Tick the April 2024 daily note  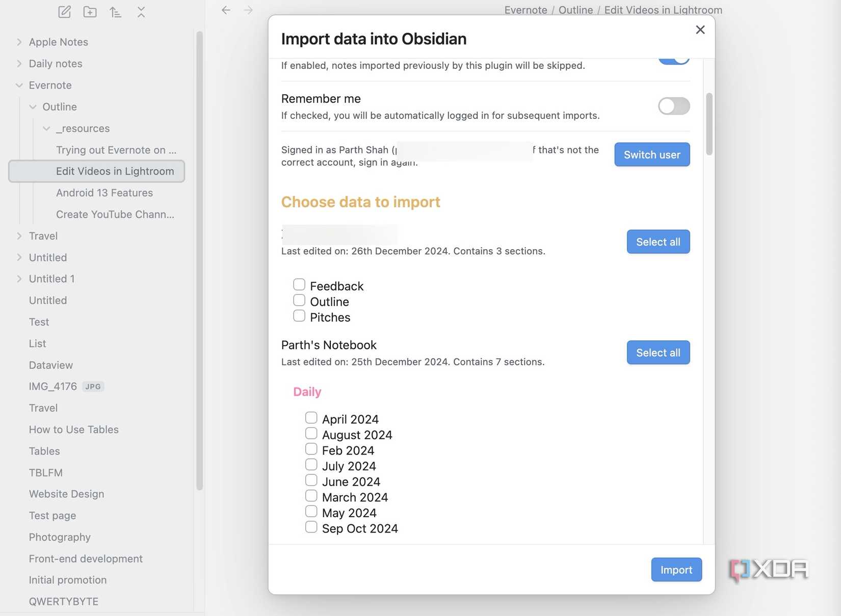click(311, 417)
